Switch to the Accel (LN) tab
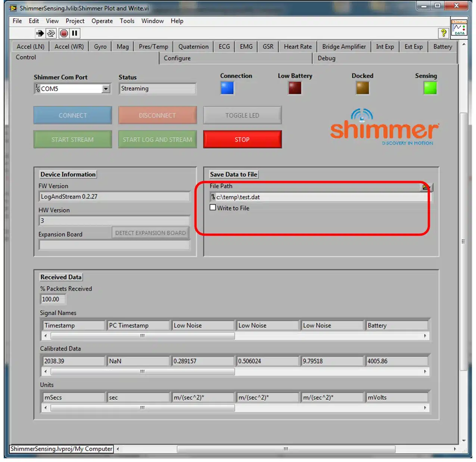The height and width of the screenshot is (462, 476). [x=30, y=47]
